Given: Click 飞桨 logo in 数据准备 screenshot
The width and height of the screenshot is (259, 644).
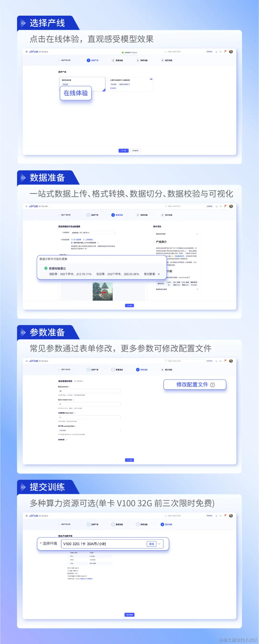Looking at the screenshot, I should click(39, 207).
